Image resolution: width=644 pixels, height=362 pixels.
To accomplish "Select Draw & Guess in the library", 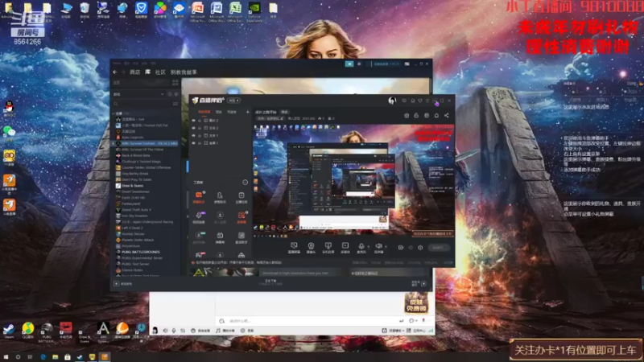I will pyautogui.click(x=132, y=186).
